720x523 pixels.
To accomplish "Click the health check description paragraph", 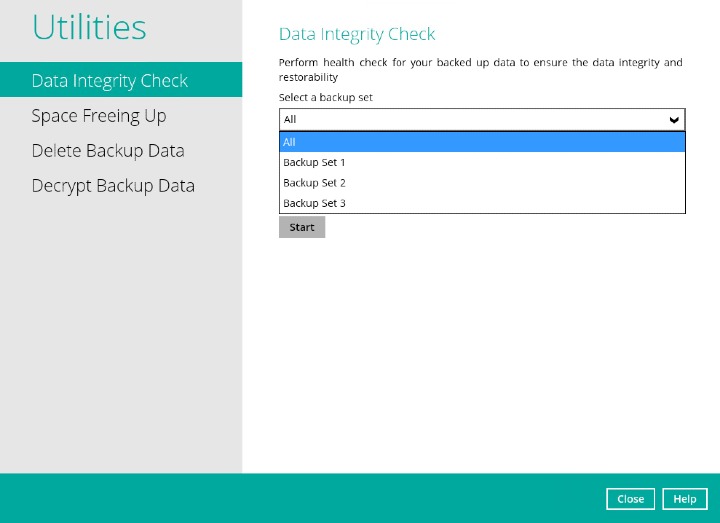I will pos(480,69).
